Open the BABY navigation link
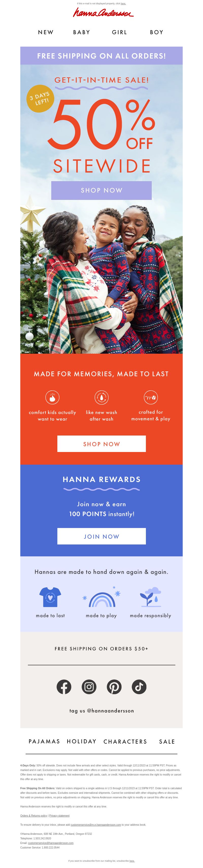 [x=82, y=32]
